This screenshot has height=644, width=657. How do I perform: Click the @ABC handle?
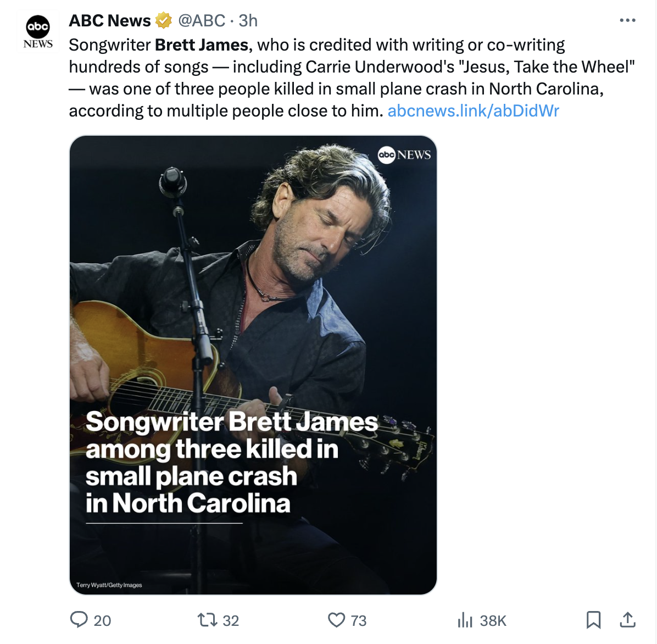click(202, 21)
